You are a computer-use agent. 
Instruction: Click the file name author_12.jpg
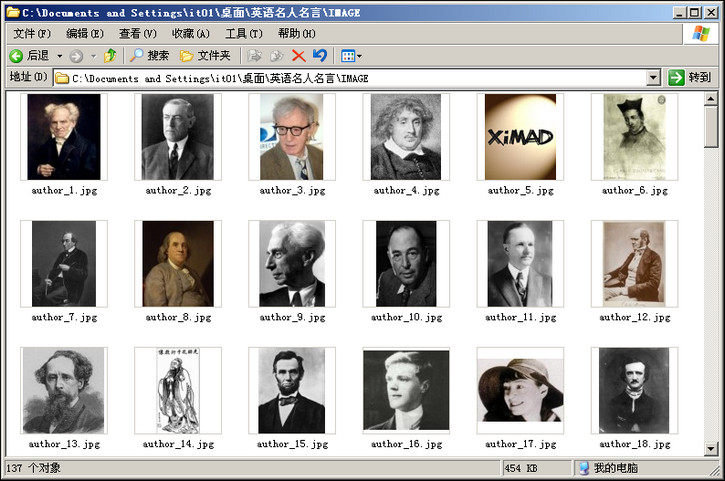point(635,317)
